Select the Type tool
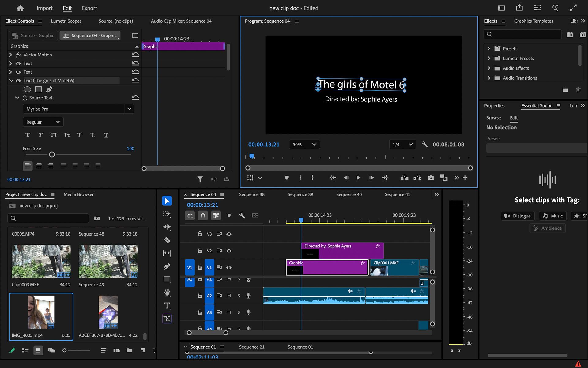Viewport: 588px width, 368px height. point(167,305)
